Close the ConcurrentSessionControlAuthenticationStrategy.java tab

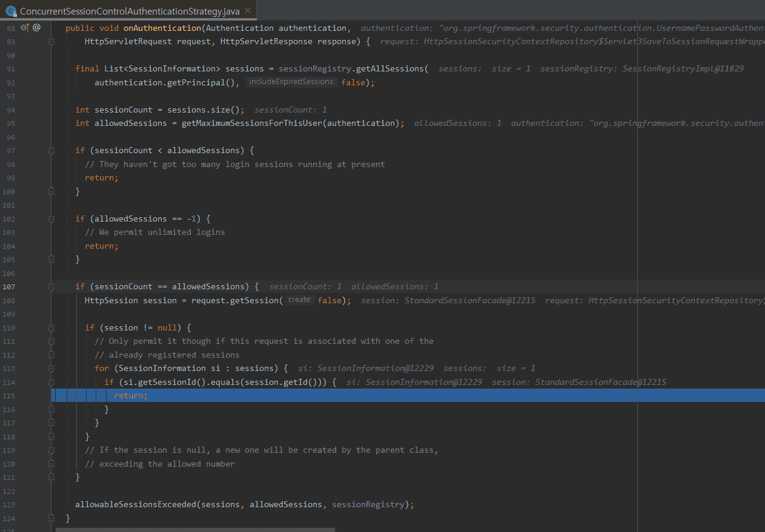(x=248, y=10)
